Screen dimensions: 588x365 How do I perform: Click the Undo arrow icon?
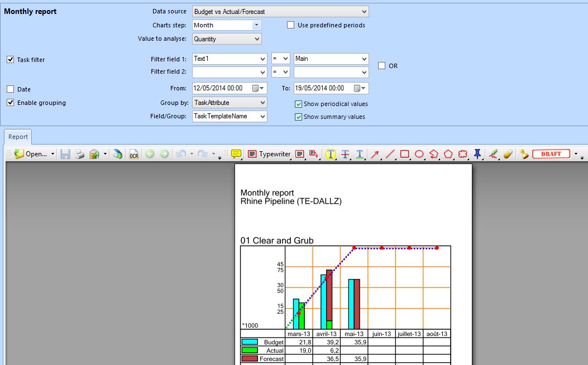[181, 154]
